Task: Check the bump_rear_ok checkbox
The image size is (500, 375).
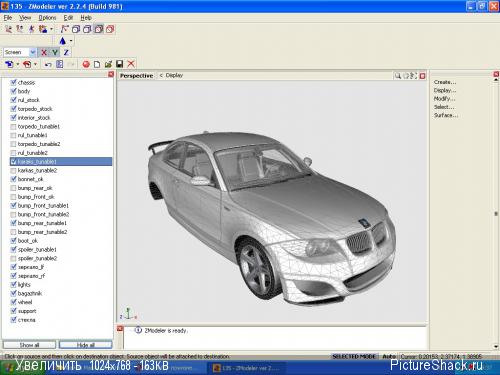Action: [13, 188]
